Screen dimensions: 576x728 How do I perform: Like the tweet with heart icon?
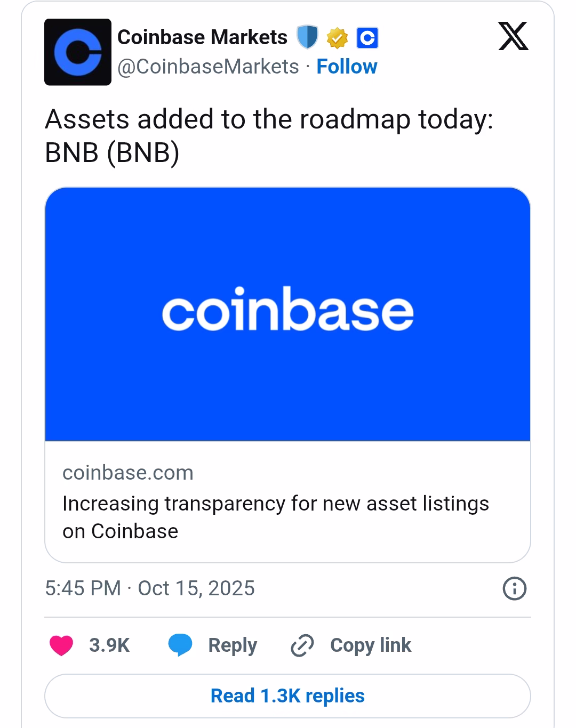click(61, 645)
